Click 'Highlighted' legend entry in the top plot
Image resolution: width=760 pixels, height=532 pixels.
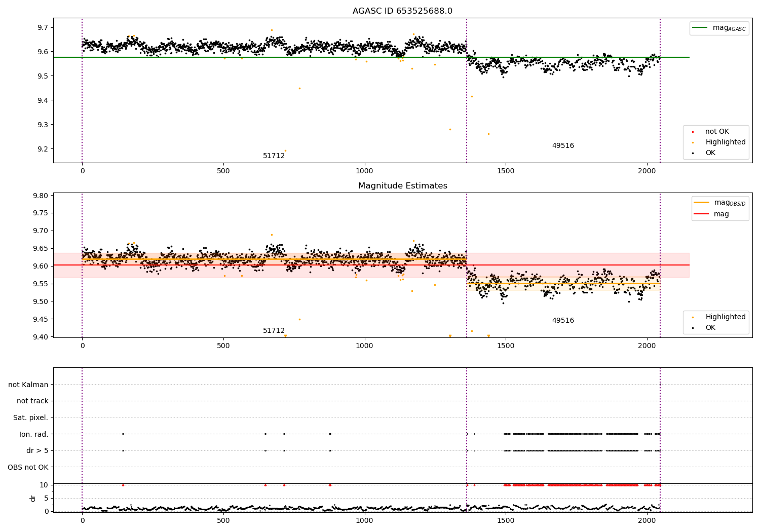[718, 142]
